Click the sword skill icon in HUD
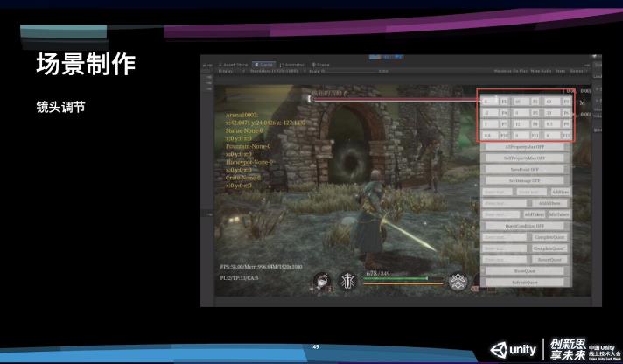623x364 pixels. pyautogui.click(x=349, y=282)
